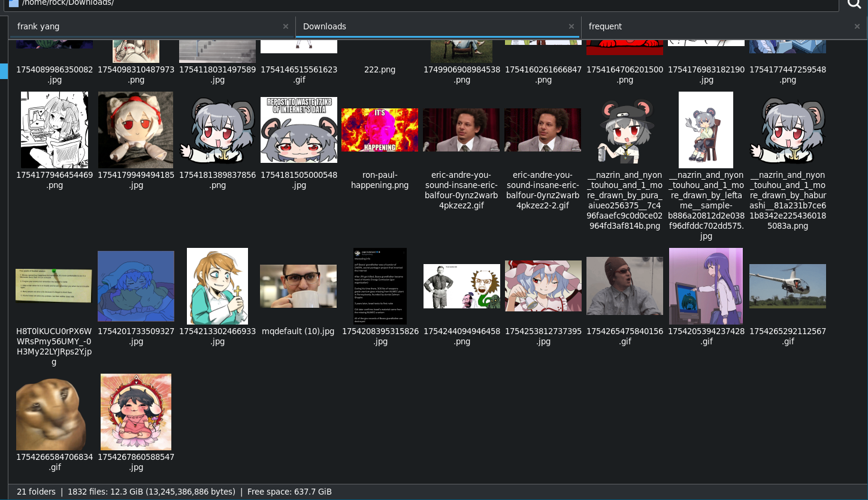Click thumbnail of 1754266584706834.gif
Viewport: 868px width, 500px height.
click(x=51, y=414)
